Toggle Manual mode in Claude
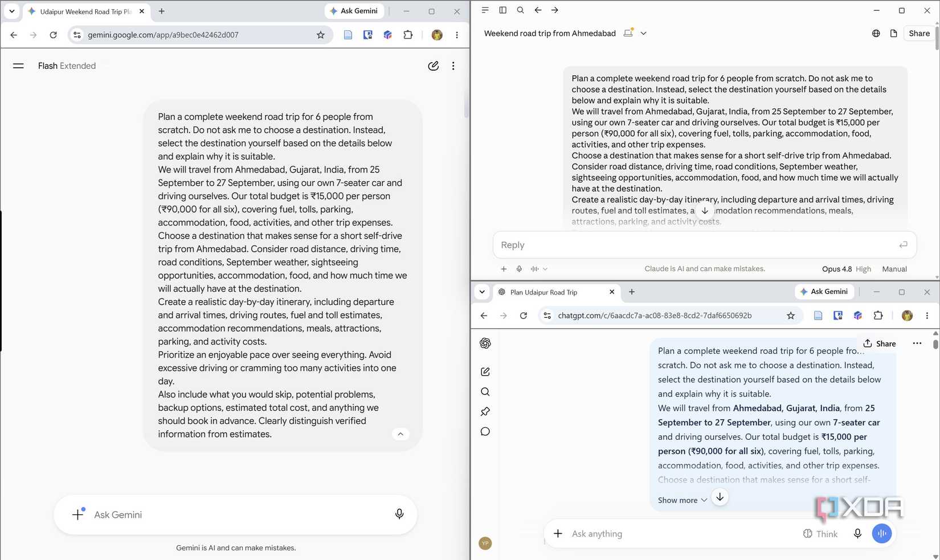Image resolution: width=940 pixels, height=560 pixels. (x=894, y=269)
